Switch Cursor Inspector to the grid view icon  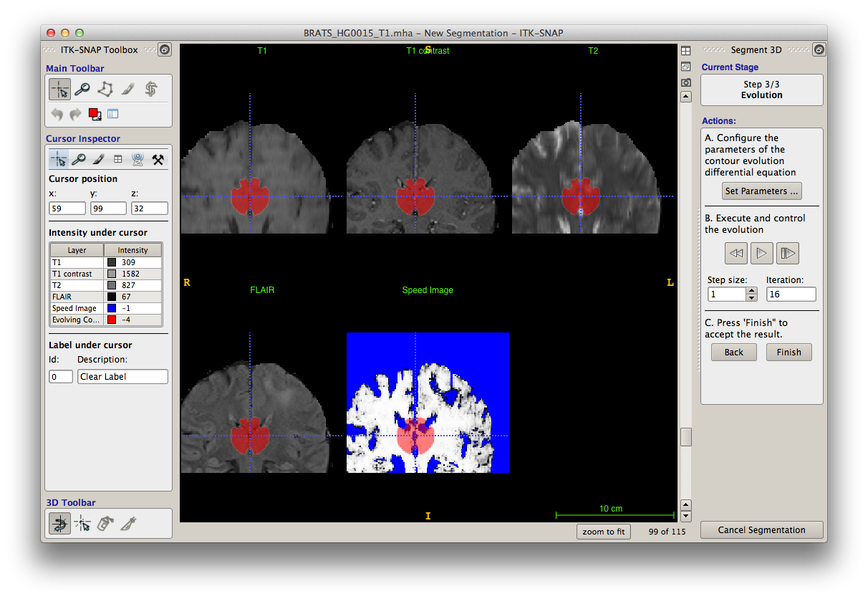pyautogui.click(x=117, y=158)
